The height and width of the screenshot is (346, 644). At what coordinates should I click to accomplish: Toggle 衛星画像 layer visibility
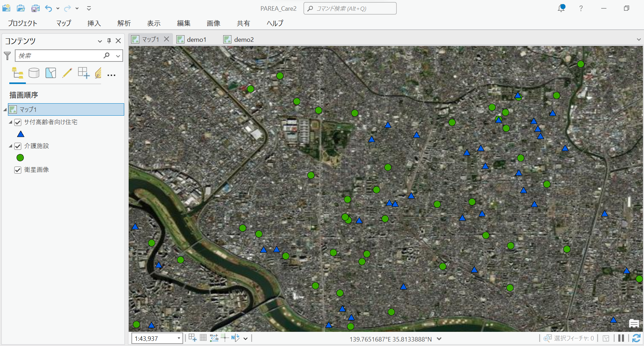[x=18, y=170]
